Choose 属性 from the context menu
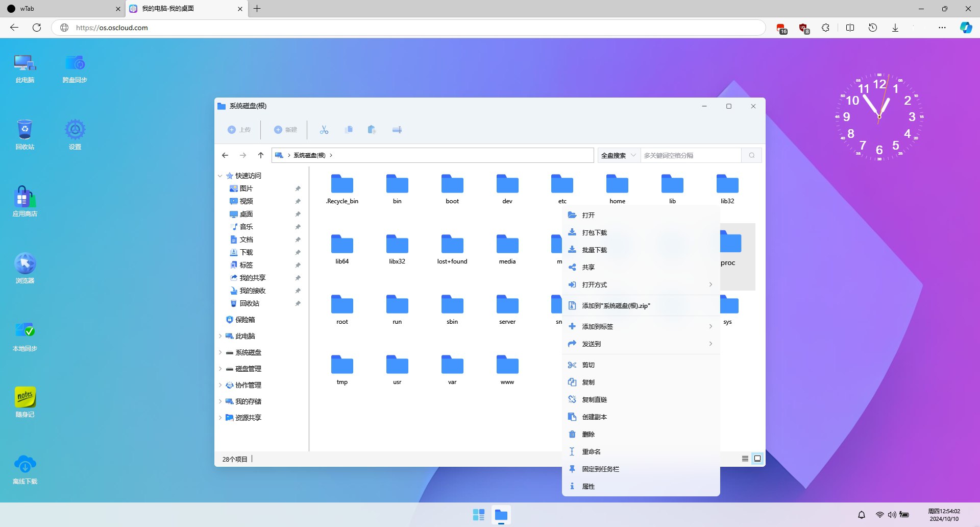 641,486
